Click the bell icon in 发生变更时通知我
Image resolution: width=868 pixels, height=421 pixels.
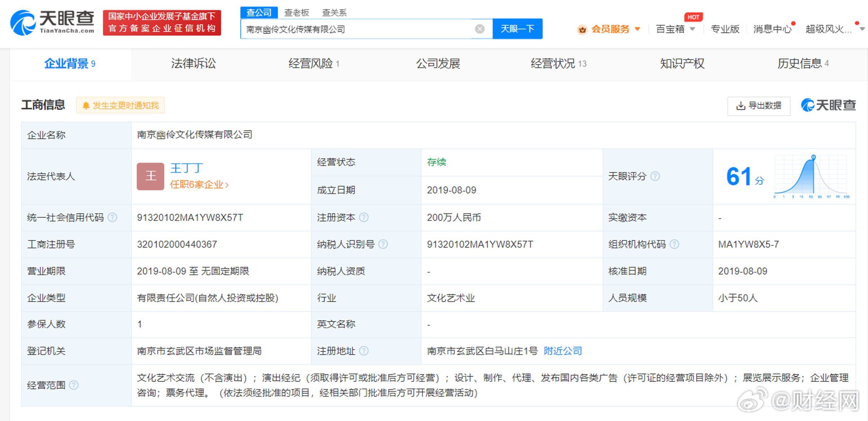[86, 106]
